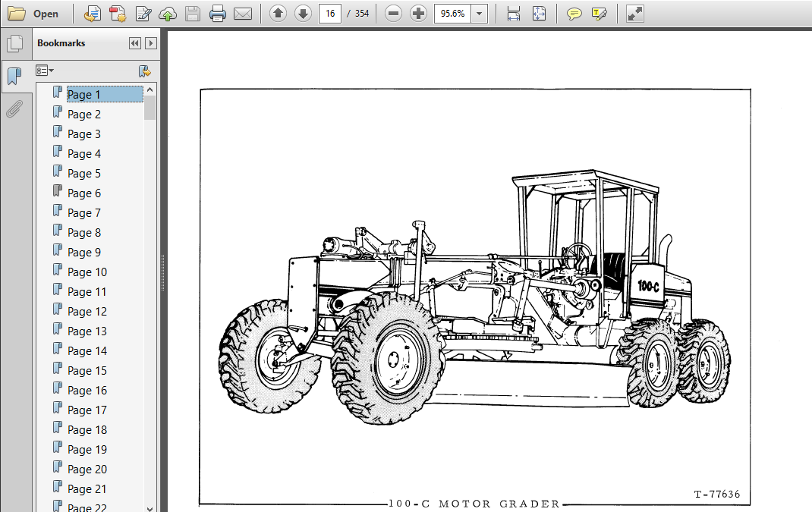812x512 pixels.
Task: Zoom out with the minus button
Action: tap(394, 14)
